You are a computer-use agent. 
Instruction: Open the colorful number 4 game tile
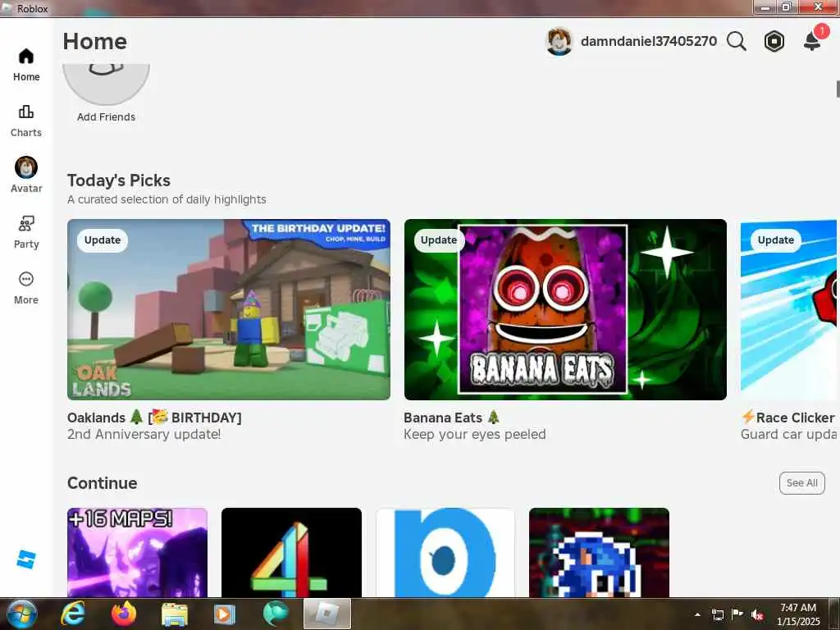[291, 552]
